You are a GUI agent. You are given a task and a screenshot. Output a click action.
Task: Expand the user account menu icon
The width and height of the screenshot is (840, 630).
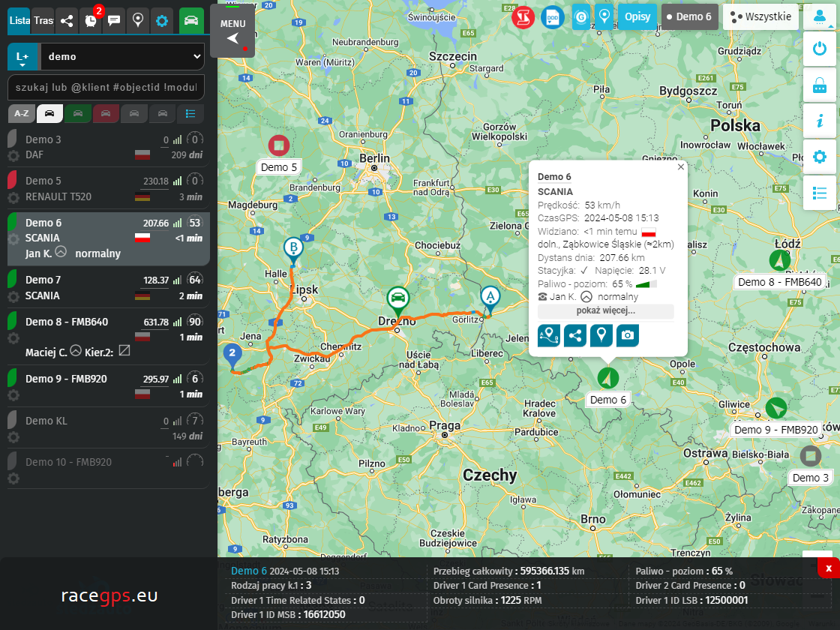tap(820, 16)
